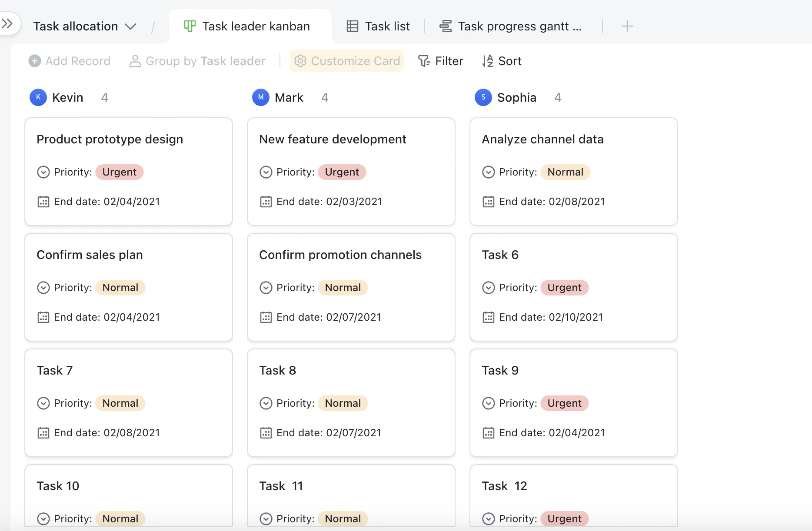
Task: Add a new view with plus icon
Action: pos(627,26)
